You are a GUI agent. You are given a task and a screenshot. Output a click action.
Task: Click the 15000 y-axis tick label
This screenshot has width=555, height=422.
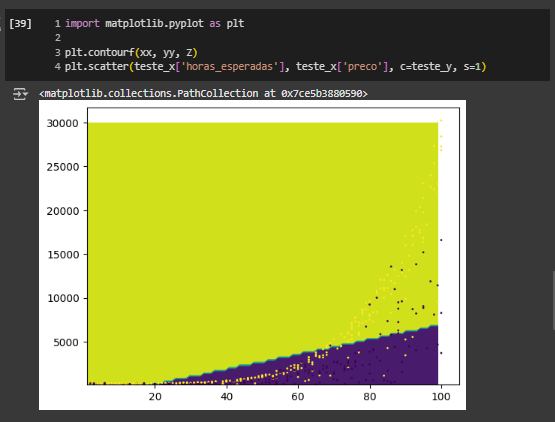click(x=63, y=255)
